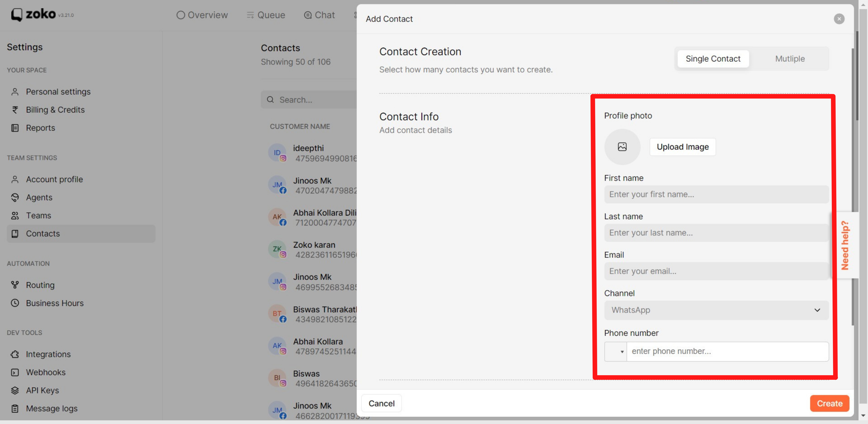This screenshot has height=424, width=868.
Task: Click the Business Hours clock icon
Action: coord(15,303)
